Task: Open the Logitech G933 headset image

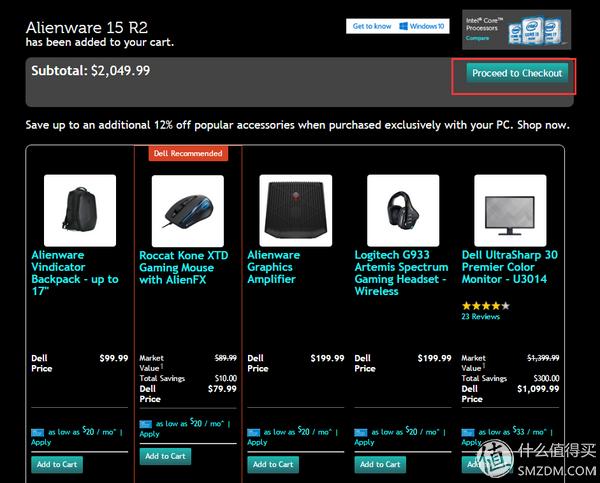Action: coord(403,210)
